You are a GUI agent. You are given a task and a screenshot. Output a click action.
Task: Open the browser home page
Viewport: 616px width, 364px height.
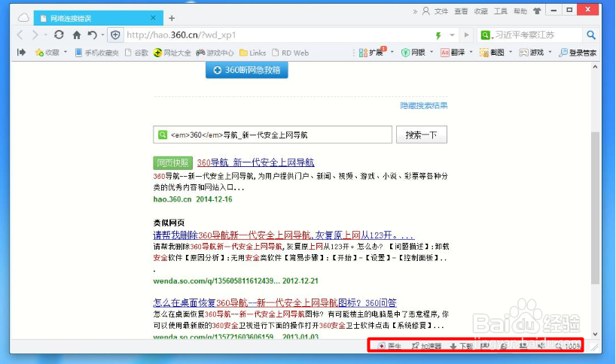click(77, 35)
